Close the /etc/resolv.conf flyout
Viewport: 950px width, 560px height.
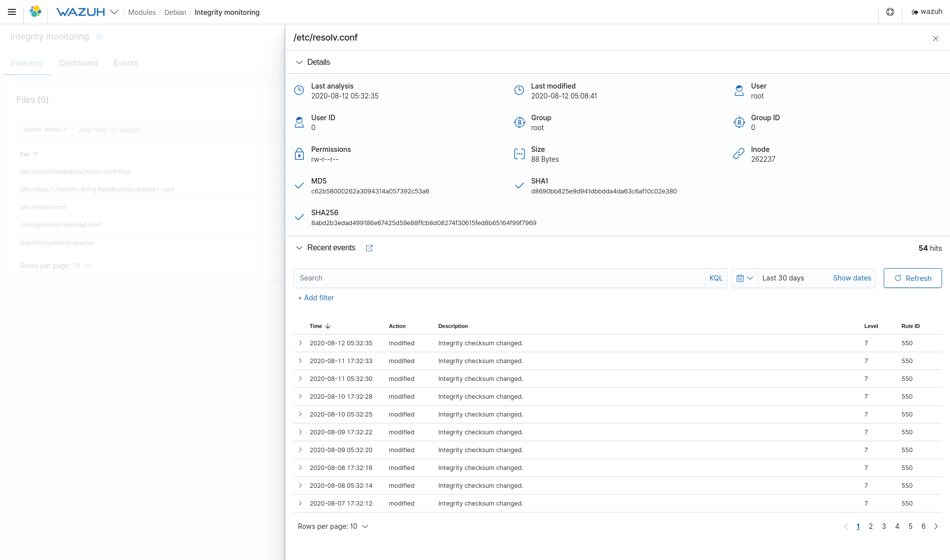click(x=936, y=39)
